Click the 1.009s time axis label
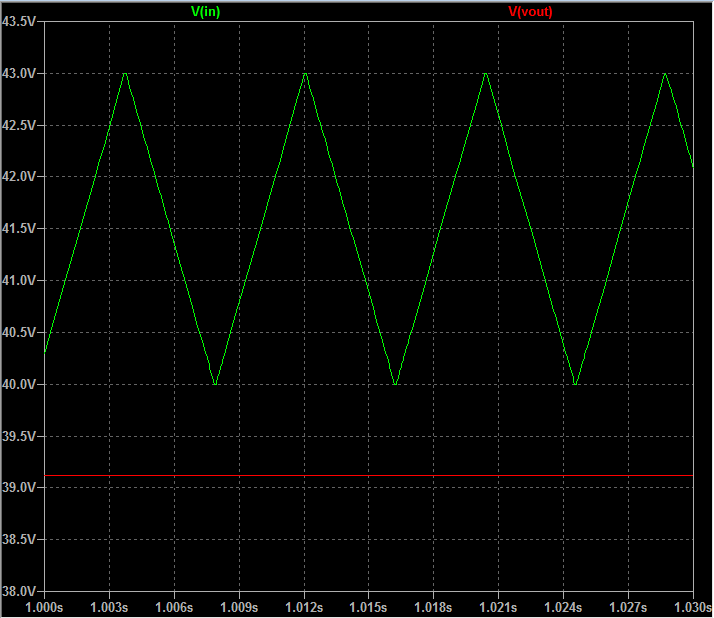 (239, 607)
